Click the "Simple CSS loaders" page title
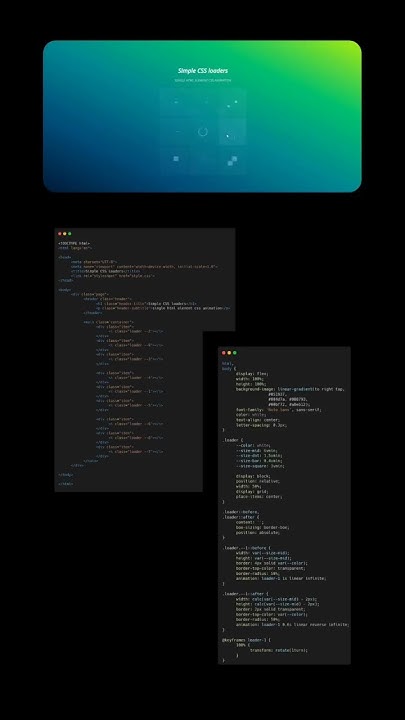 coord(202,70)
